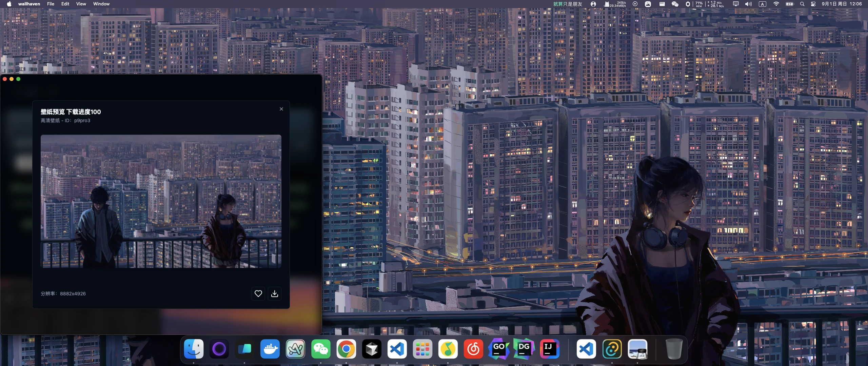The height and width of the screenshot is (366, 868).
Task: Select the resolution text '分辨率: 8882x4926'
Action: pos(63,293)
